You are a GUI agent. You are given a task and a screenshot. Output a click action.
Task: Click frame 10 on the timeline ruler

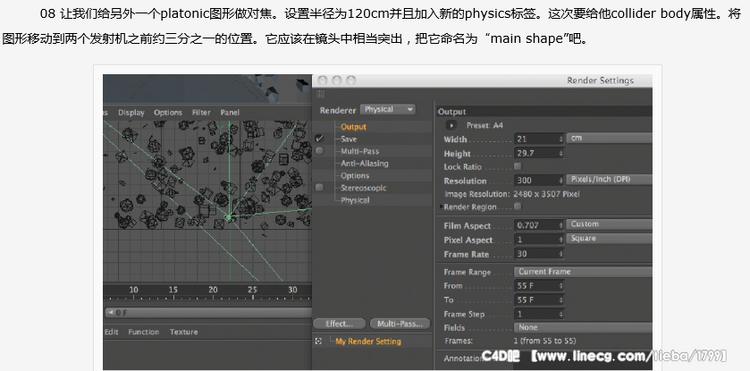(x=134, y=290)
